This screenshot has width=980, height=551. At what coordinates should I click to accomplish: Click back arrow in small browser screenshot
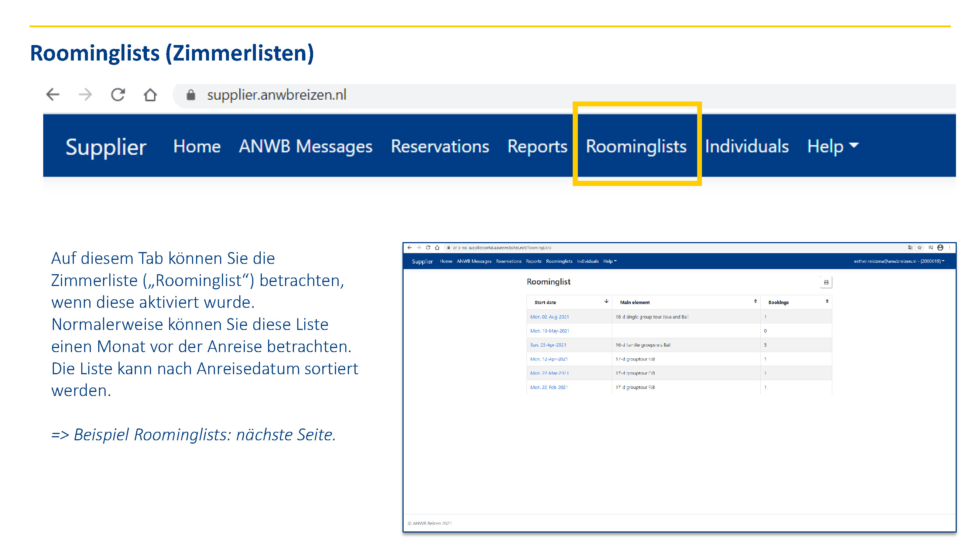point(410,248)
